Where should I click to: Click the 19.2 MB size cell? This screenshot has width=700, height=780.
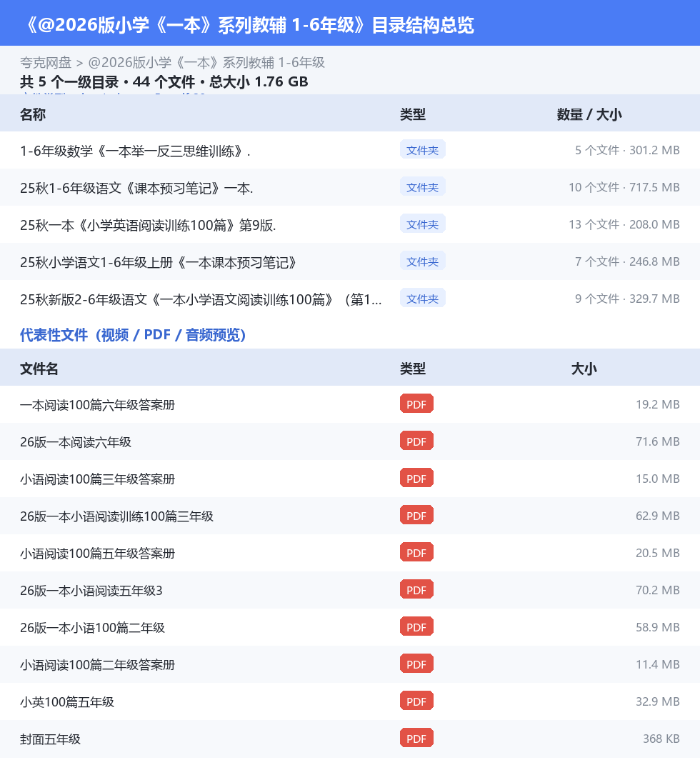coord(658,404)
